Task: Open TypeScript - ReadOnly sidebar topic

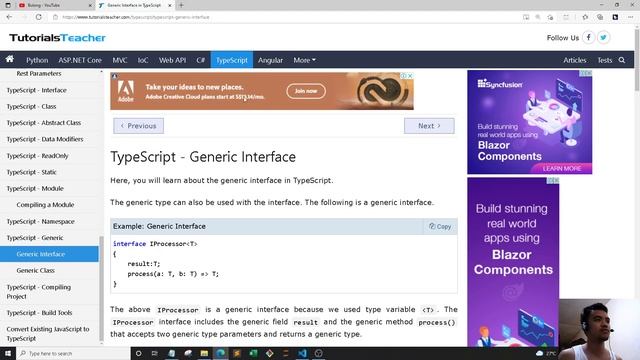Action: 38,156
